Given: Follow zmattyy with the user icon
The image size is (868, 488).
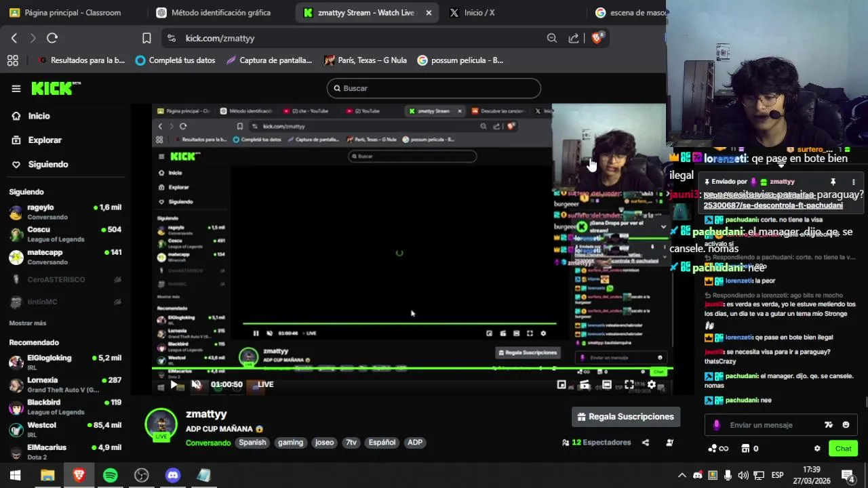Looking at the screenshot, I should 669,443.
